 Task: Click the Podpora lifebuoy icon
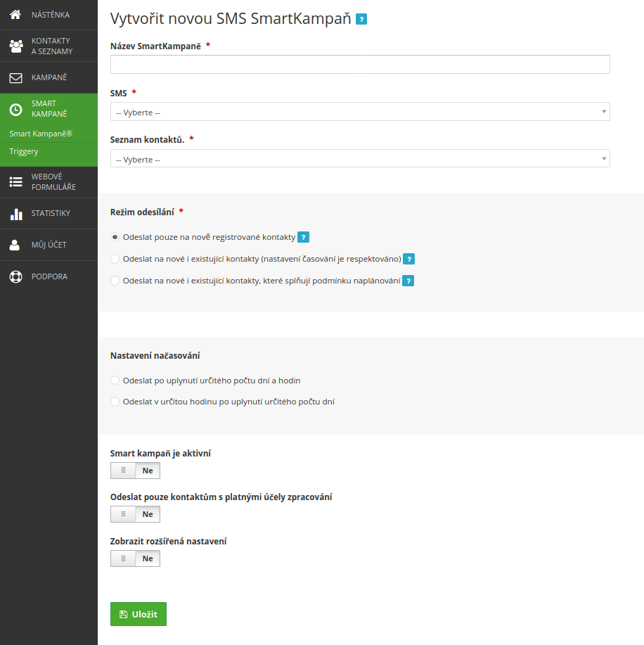coord(15,276)
